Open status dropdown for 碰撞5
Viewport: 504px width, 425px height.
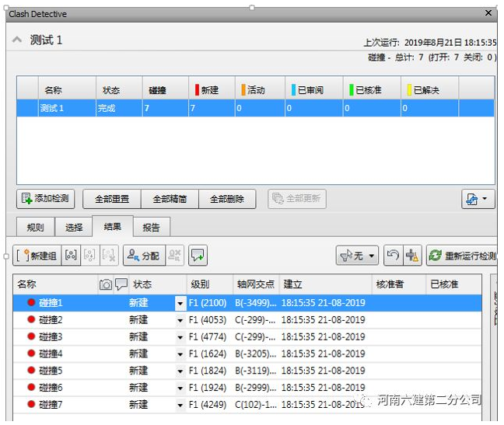point(180,371)
